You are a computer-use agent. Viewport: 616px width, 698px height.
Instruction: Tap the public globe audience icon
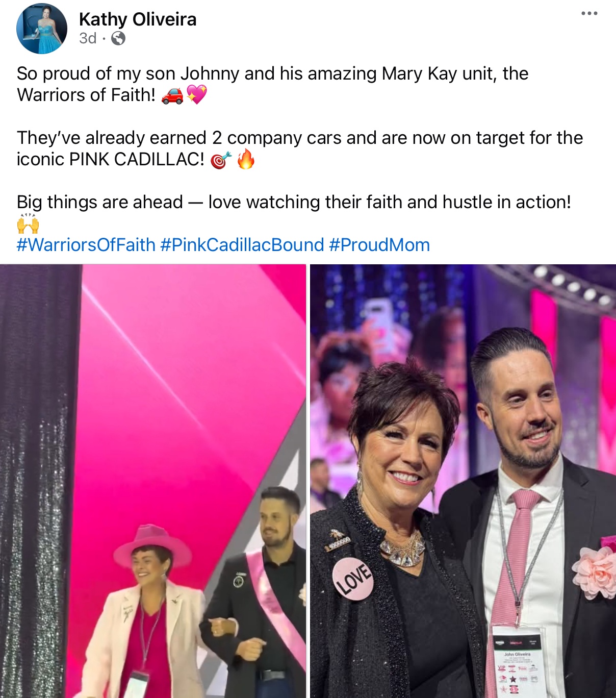(x=118, y=38)
